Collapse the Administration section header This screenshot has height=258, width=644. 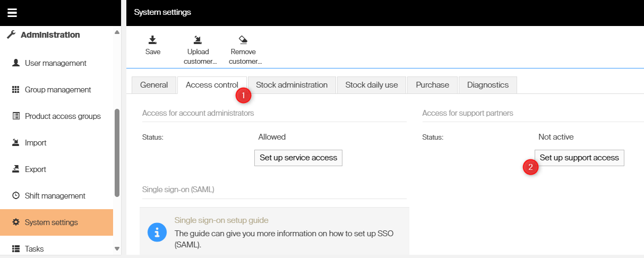click(x=50, y=35)
